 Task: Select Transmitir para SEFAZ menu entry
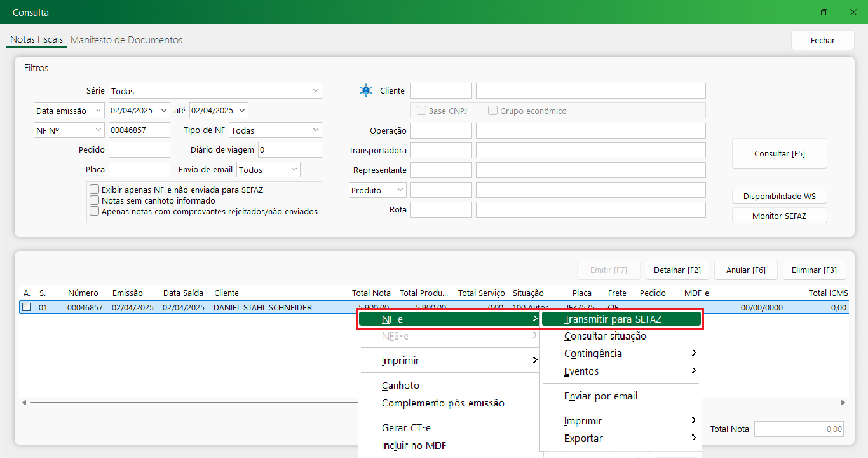[621, 319]
